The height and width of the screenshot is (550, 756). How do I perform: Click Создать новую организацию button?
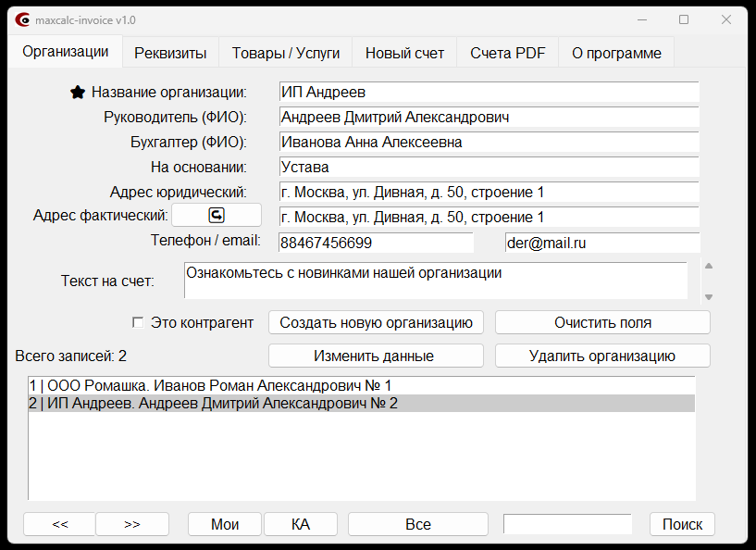click(376, 322)
